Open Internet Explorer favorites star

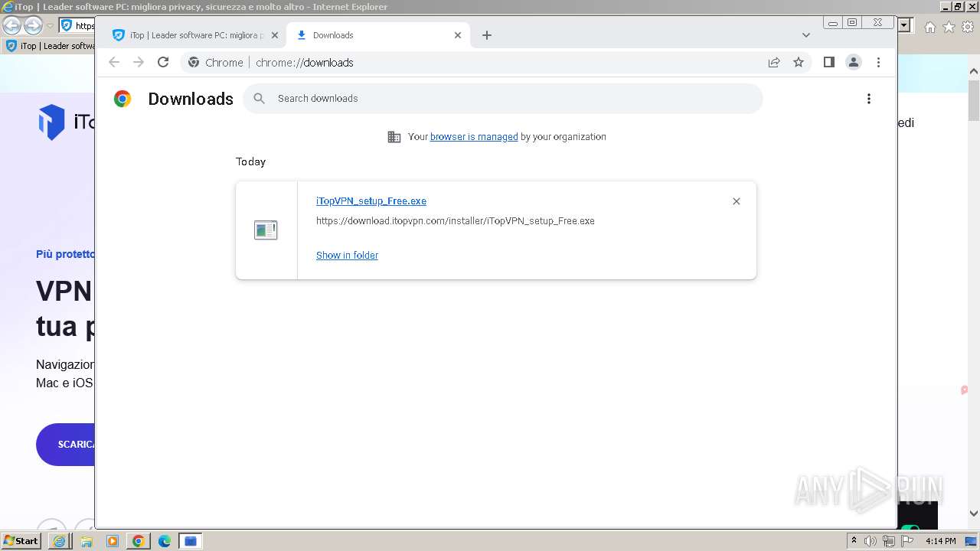click(949, 27)
